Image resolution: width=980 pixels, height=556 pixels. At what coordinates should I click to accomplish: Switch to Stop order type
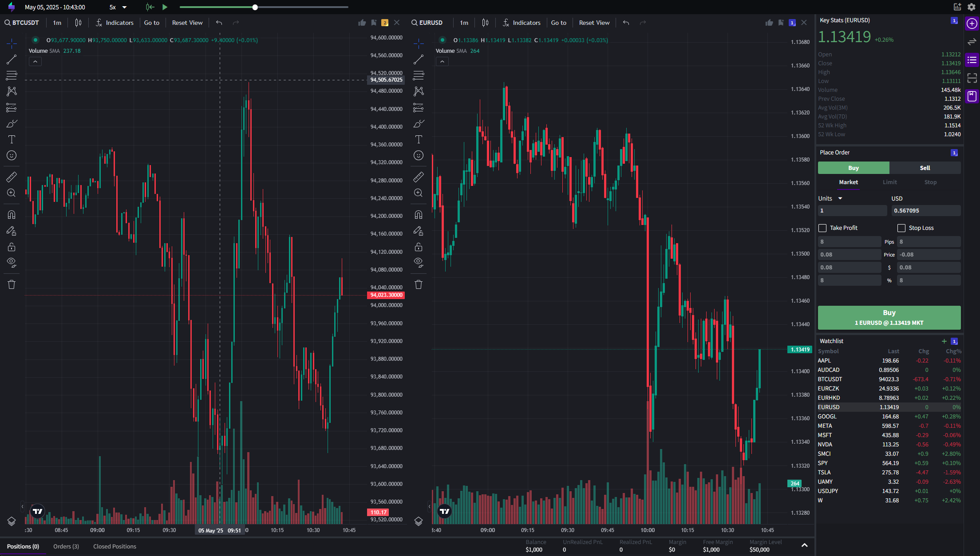tap(930, 182)
